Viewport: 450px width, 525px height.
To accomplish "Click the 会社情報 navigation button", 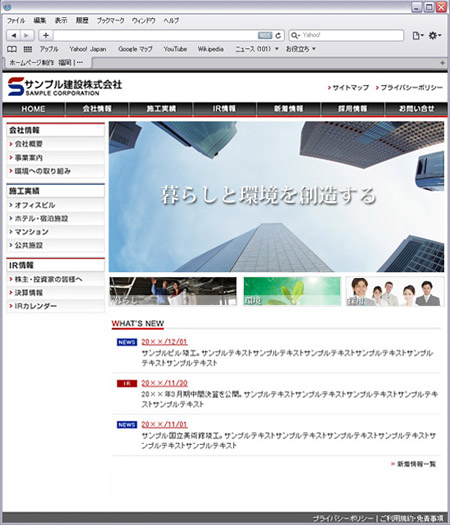I will coord(97,109).
